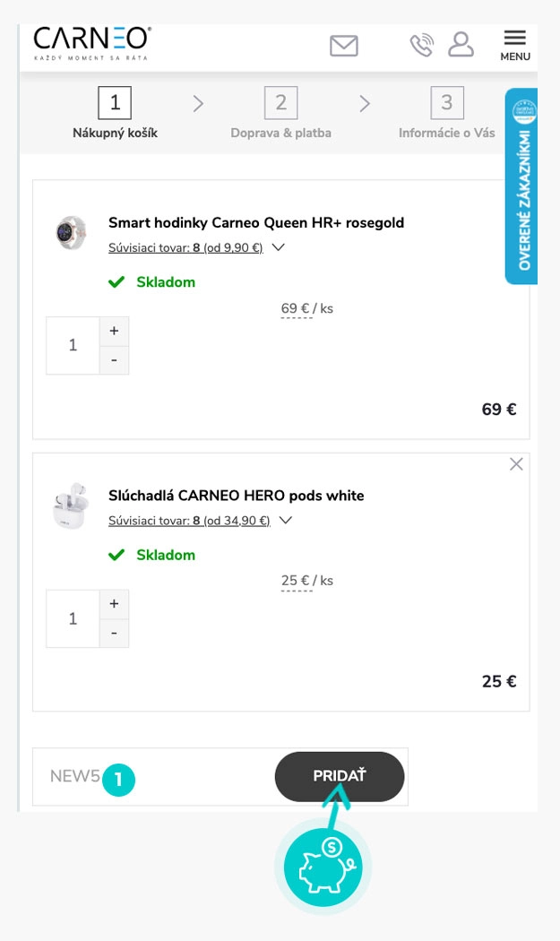The image size is (560, 941).
Task: Open the Overené zákazníkmi side badge
Action: [x=522, y=186]
